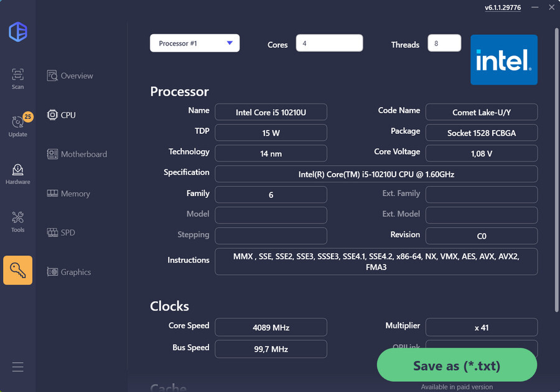Click the empty Model field
The width and height of the screenshot is (560, 392).
(271, 215)
